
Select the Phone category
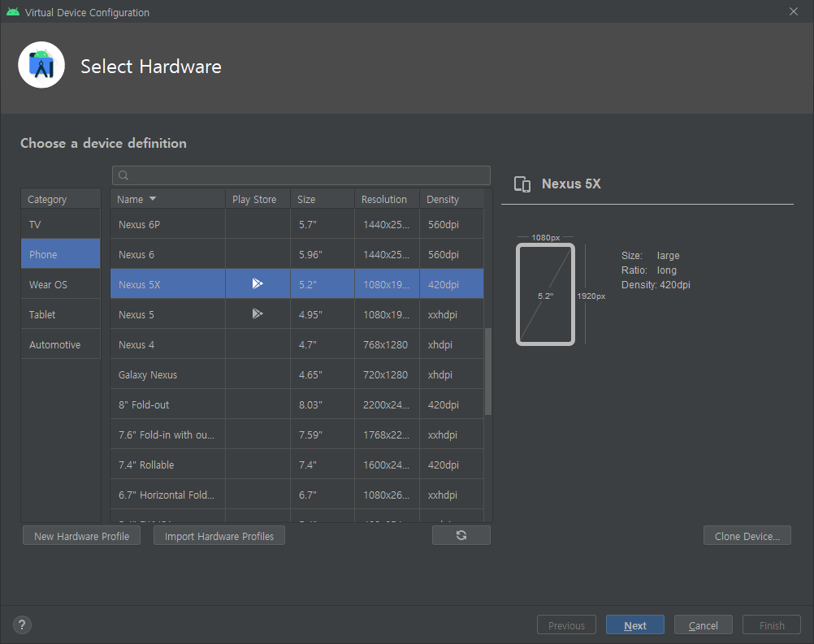[61, 254]
